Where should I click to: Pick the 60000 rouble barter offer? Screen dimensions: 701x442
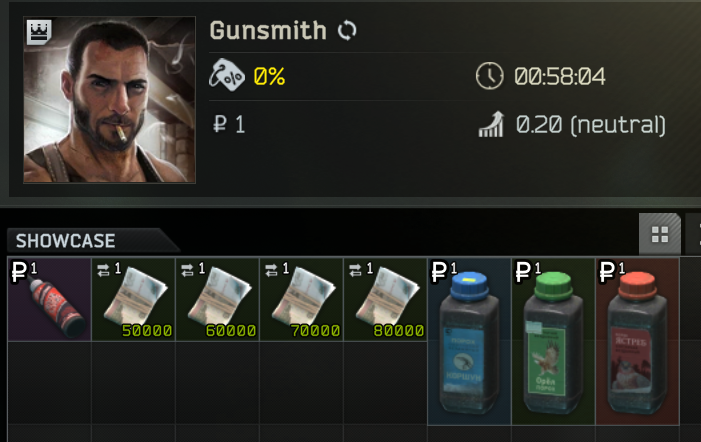217,299
